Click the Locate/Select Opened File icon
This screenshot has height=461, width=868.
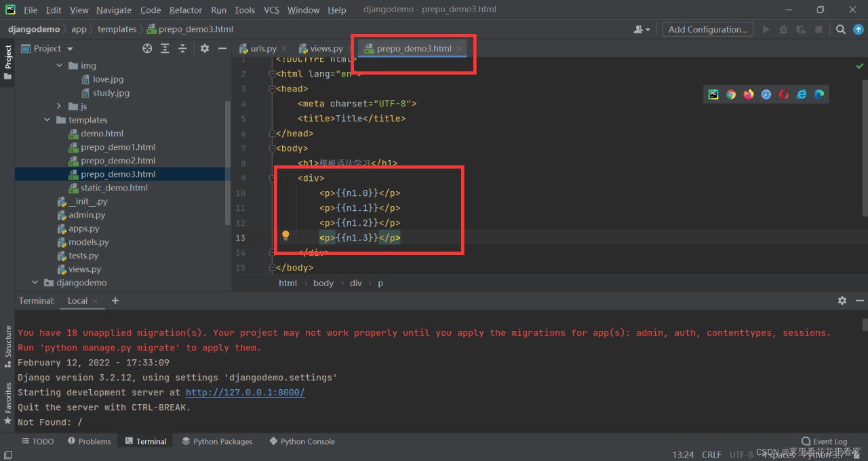[147, 49]
